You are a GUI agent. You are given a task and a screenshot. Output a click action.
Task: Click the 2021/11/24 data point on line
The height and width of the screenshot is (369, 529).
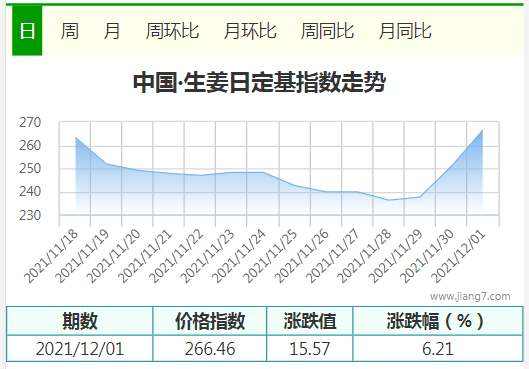pos(263,172)
